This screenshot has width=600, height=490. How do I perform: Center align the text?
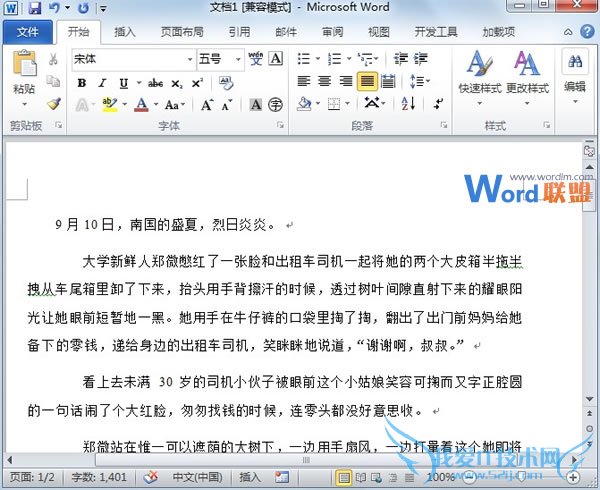click(x=325, y=81)
